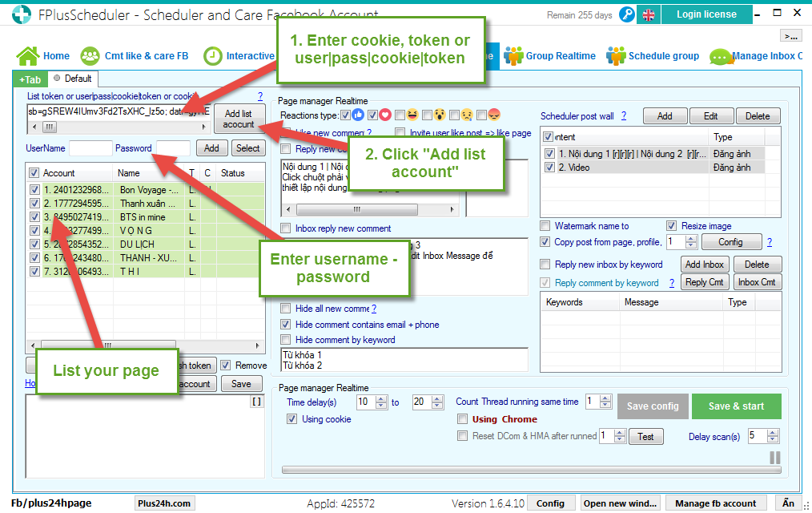
Task: Click the reply content horizontal scrollbar
Action: (370, 209)
